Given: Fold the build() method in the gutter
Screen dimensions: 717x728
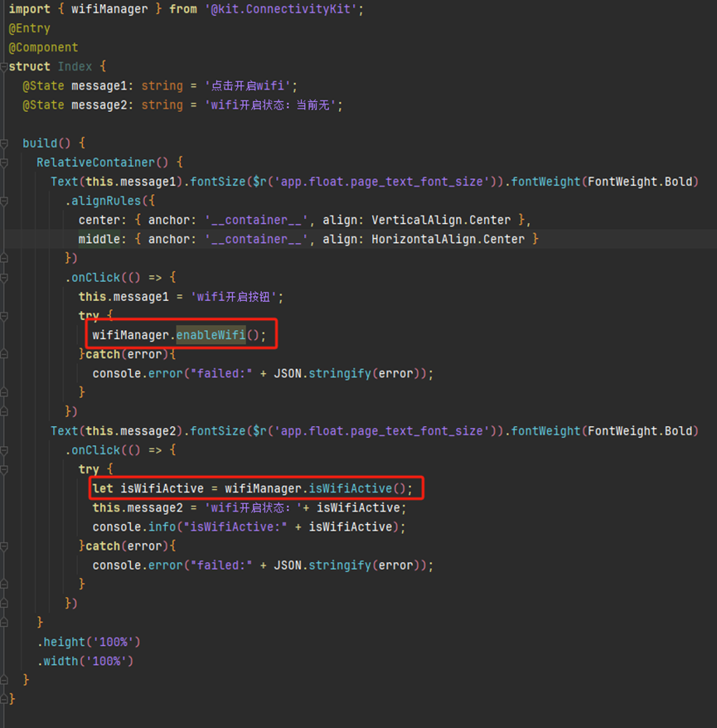Looking at the screenshot, I should point(4,143).
